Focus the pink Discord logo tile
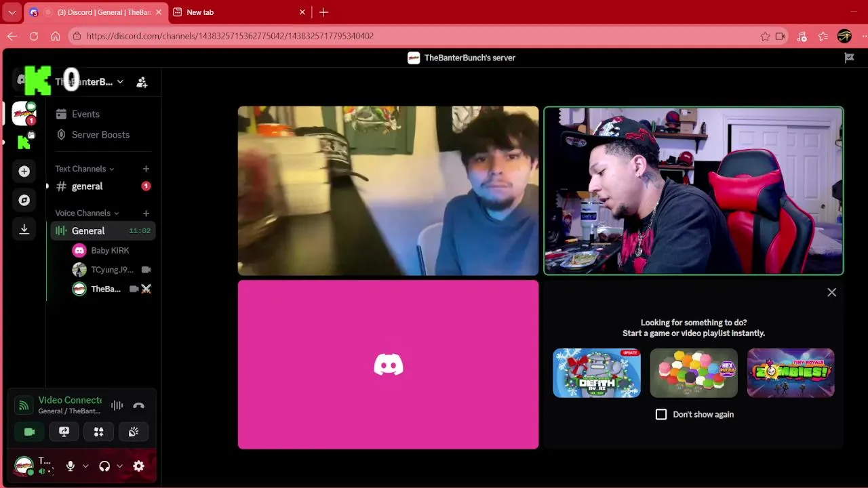Viewport: 868px width, 488px height. [388, 365]
